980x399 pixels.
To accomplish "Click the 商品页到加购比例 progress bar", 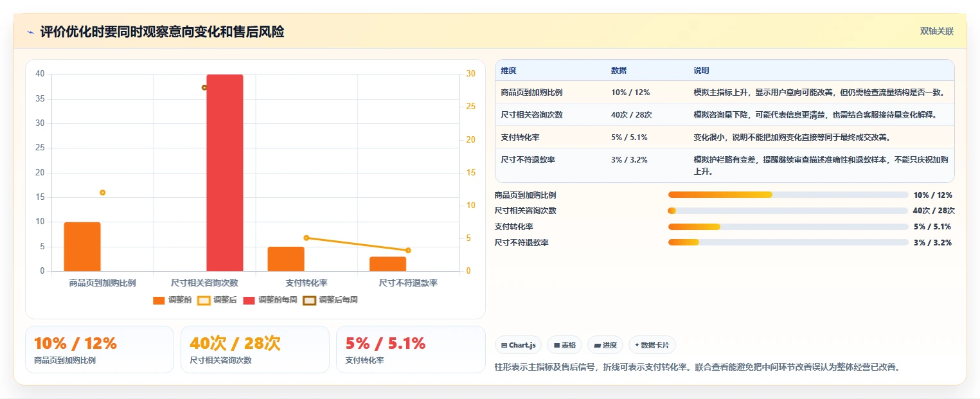I will pyautogui.click(x=788, y=195).
